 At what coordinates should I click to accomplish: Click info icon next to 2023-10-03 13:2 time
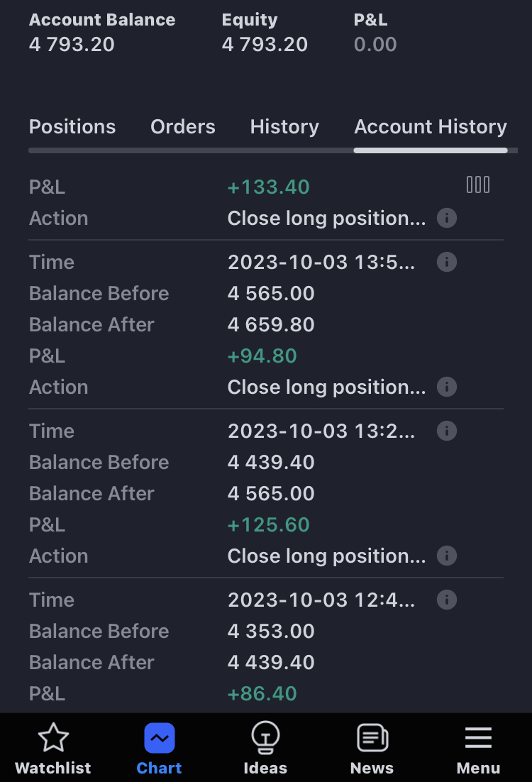[446, 431]
